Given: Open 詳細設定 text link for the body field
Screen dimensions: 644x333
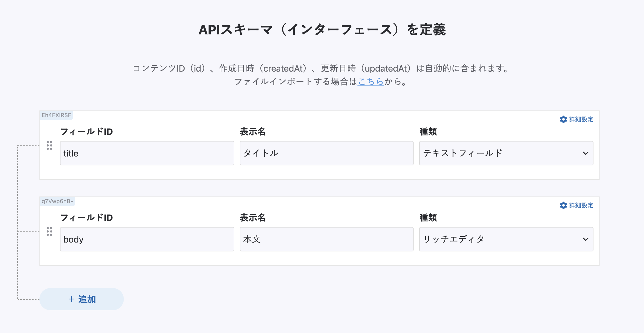Looking at the screenshot, I should point(581,205).
